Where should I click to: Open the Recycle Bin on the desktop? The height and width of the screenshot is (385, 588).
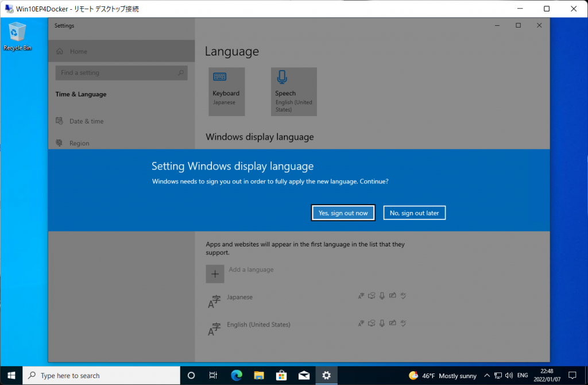click(17, 36)
